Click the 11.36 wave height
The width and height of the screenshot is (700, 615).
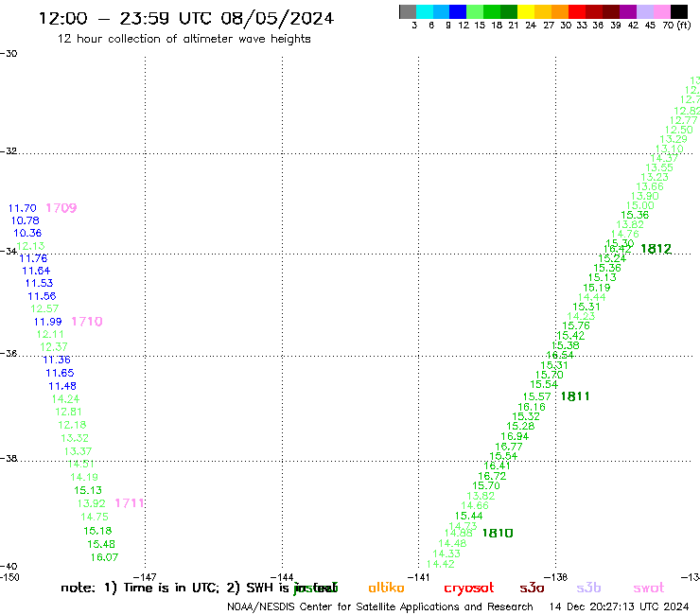(57, 360)
